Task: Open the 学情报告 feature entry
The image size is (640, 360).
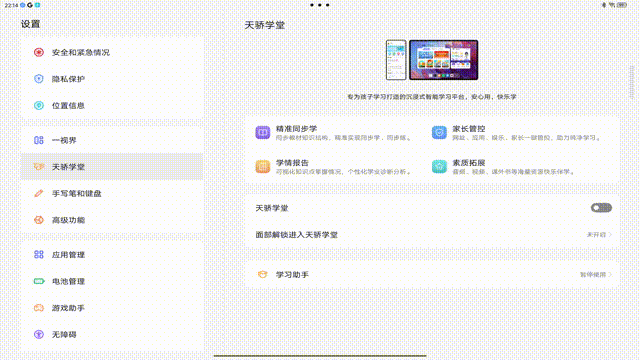Action: coord(333,167)
